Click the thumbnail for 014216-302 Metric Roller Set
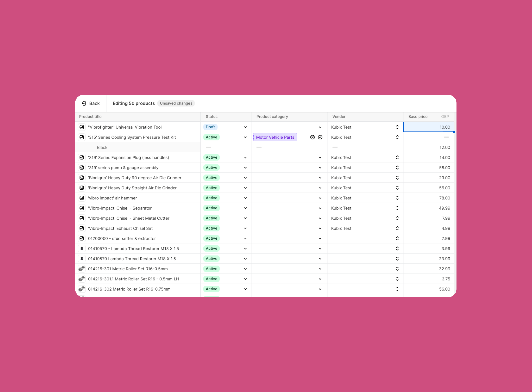This screenshot has width=532, height=392. [82, 289]
